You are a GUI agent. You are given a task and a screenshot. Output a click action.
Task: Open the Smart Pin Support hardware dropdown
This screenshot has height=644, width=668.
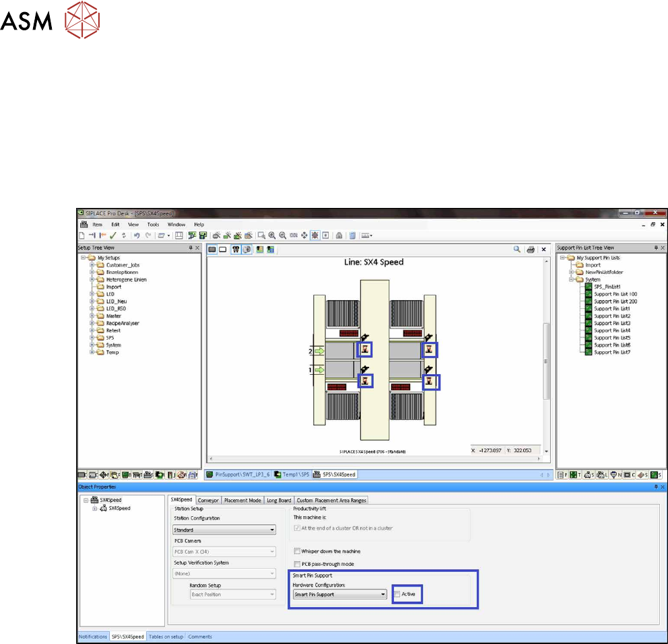(339, 594)
